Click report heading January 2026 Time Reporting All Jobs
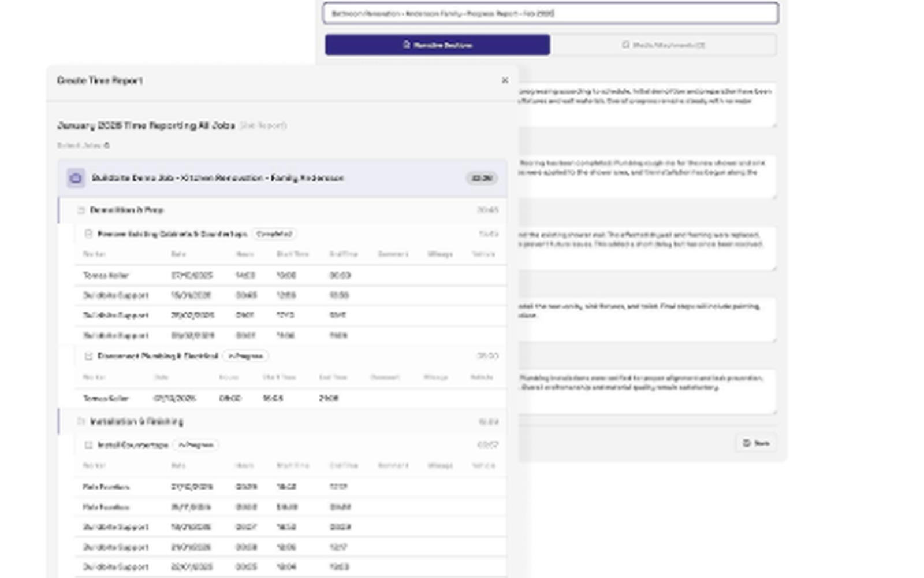 coord(146,125)
